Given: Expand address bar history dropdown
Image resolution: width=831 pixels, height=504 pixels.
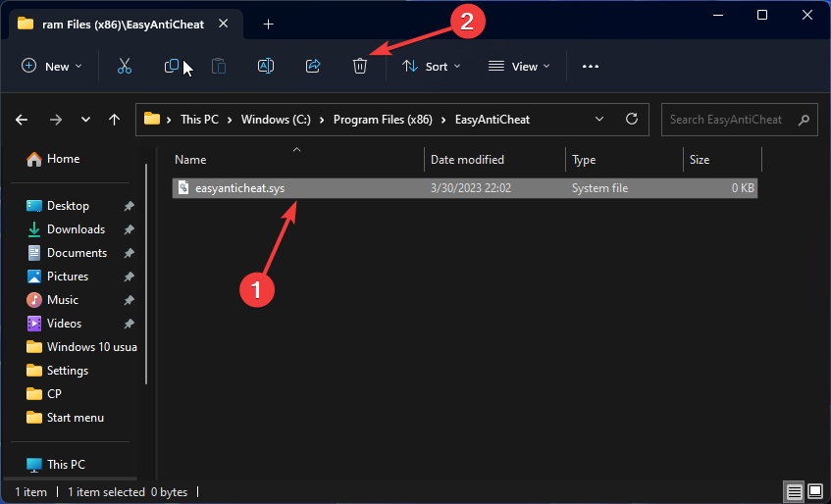Looking at the screenshot, I should [599, 119].
